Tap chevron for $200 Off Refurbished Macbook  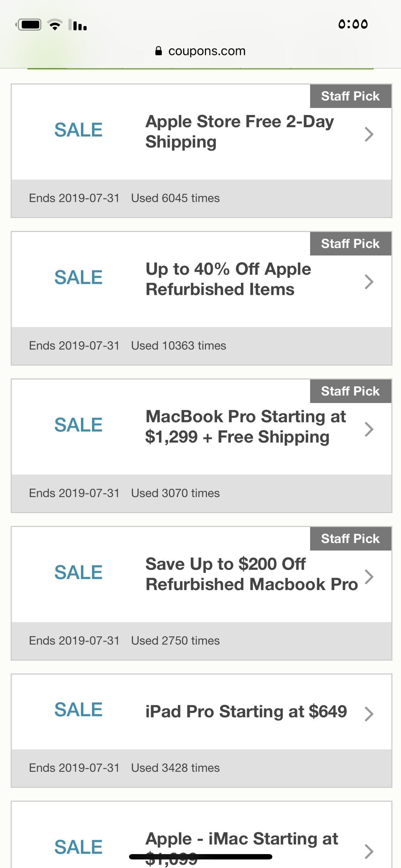click(369, 577)
